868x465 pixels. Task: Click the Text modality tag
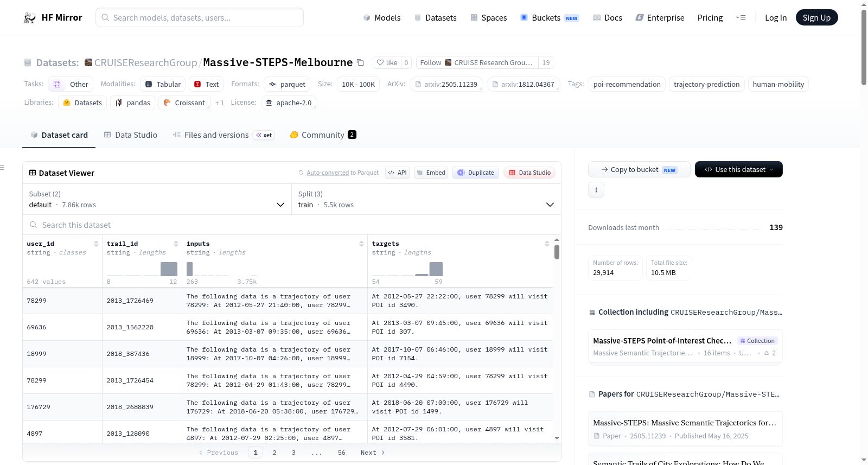pyautogui.click(x=206, y=84)
